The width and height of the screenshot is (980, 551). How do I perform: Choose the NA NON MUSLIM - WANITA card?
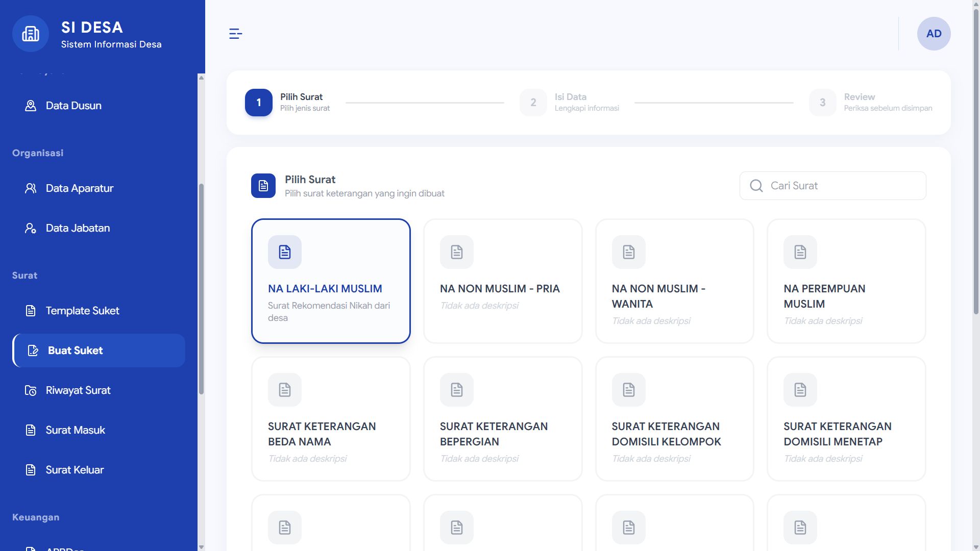click(x=675, y=281)
